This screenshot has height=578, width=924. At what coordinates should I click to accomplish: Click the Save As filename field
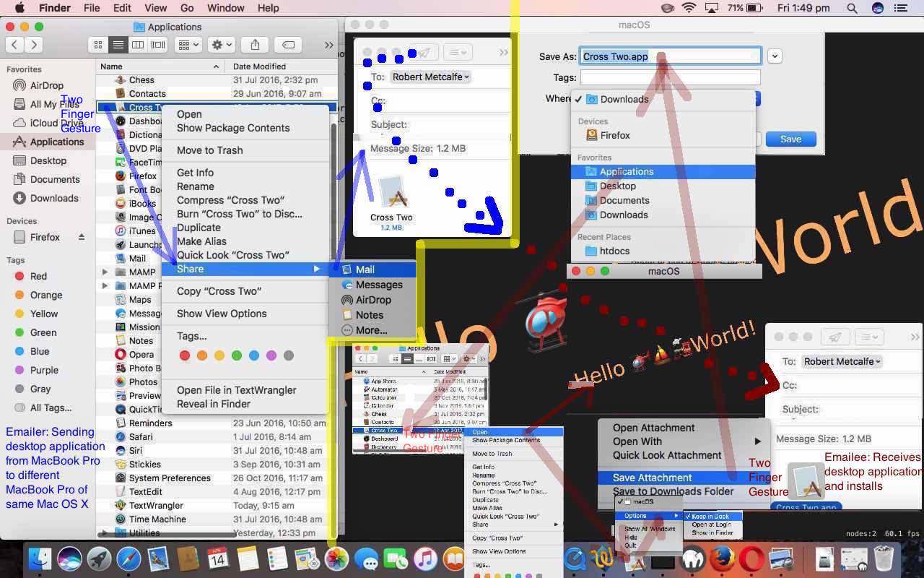pyautogui.click(x=671, y=56)
